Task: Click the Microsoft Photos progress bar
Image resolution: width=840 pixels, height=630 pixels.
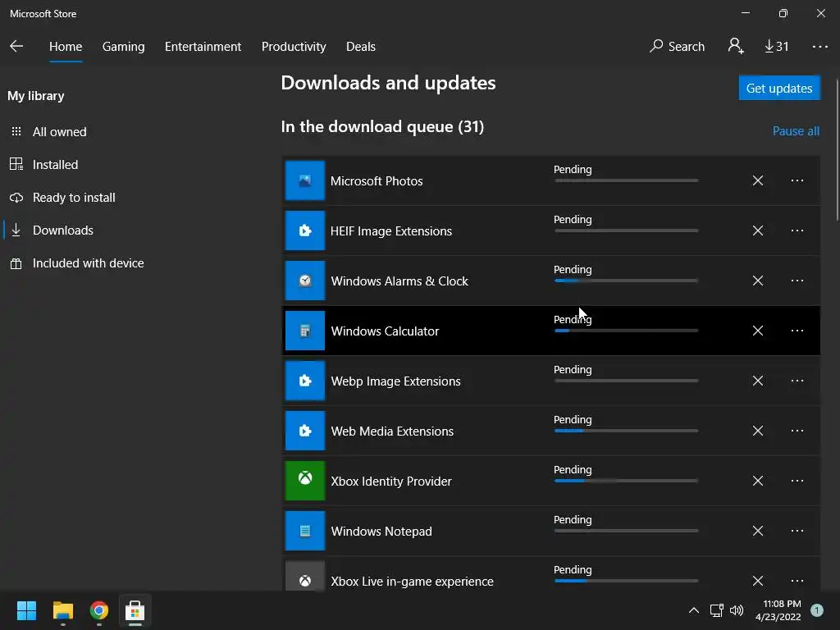Action: click(626, 180)
